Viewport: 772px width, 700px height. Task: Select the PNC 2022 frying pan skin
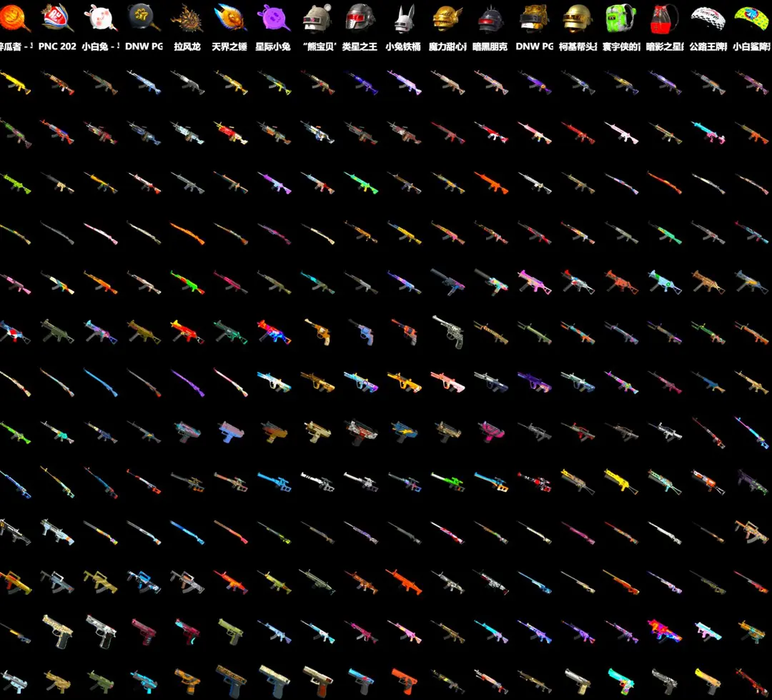click(57, 18)
